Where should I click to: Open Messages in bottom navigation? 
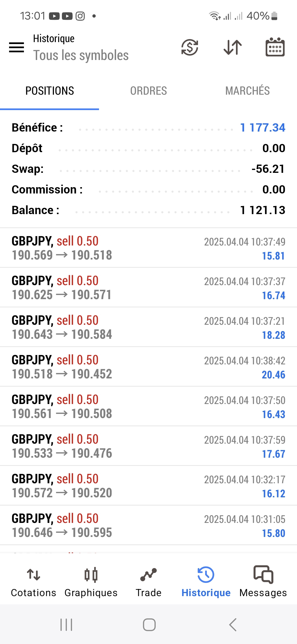[x=263, y=581]
